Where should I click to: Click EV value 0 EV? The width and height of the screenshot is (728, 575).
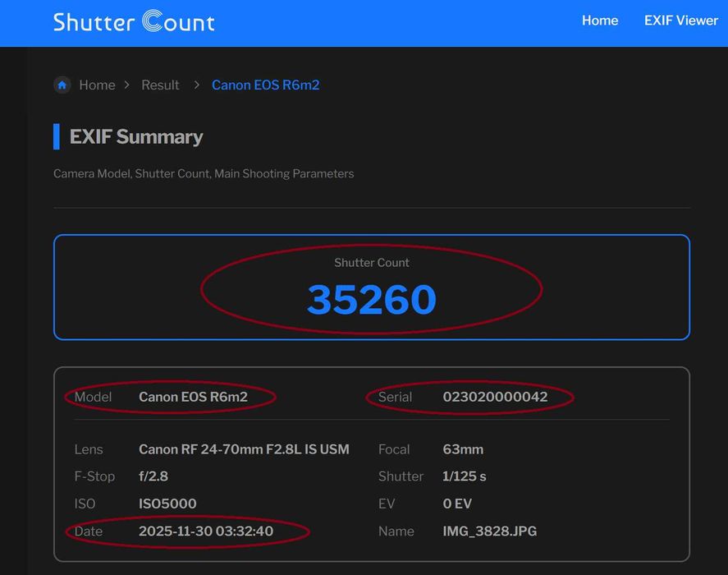[x=457, y=504]
